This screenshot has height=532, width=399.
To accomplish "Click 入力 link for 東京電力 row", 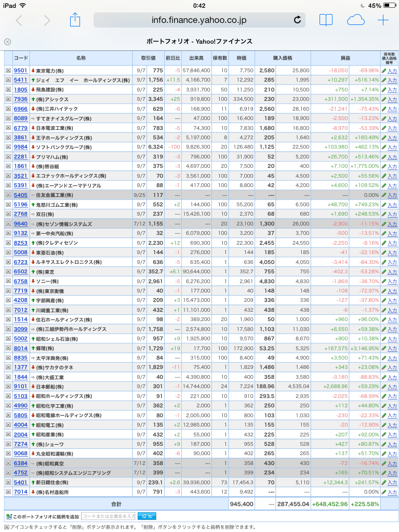I will 392,71.
